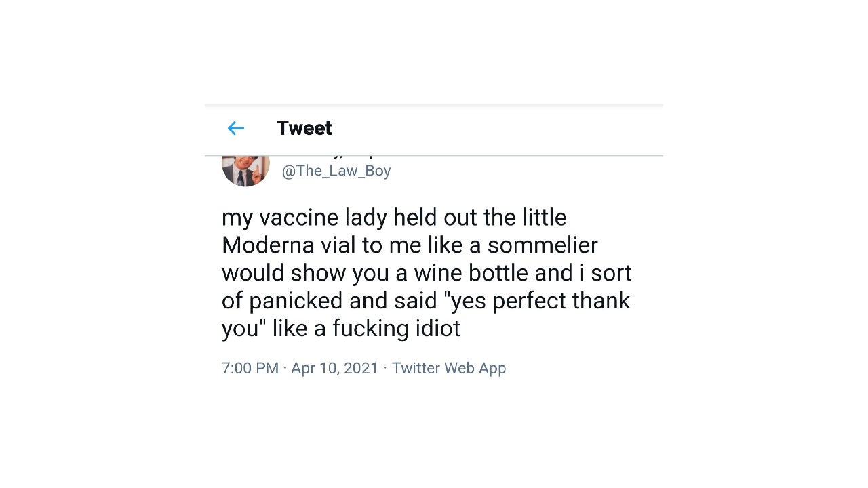Screen dimensions: 868x488
Task: Select the Apr 10, 2021 date text
Action: tap(334, 368)
